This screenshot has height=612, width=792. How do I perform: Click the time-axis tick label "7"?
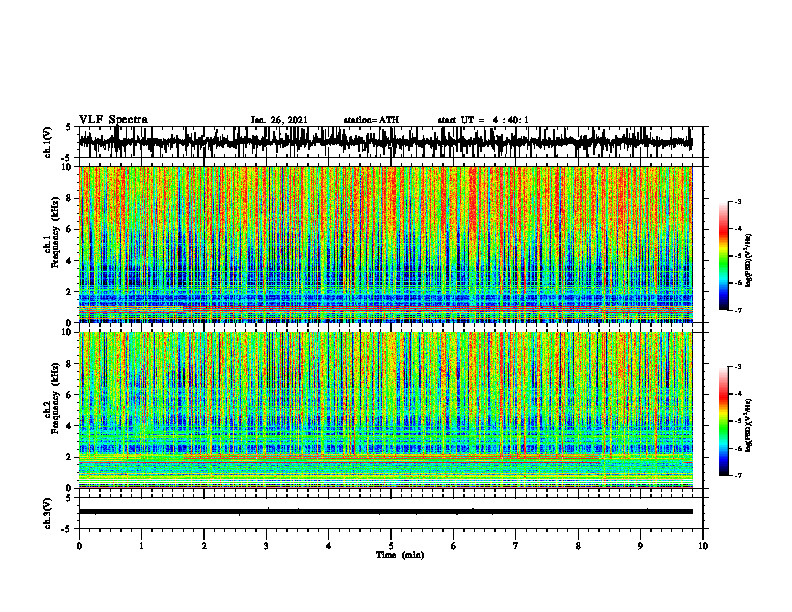516,546
